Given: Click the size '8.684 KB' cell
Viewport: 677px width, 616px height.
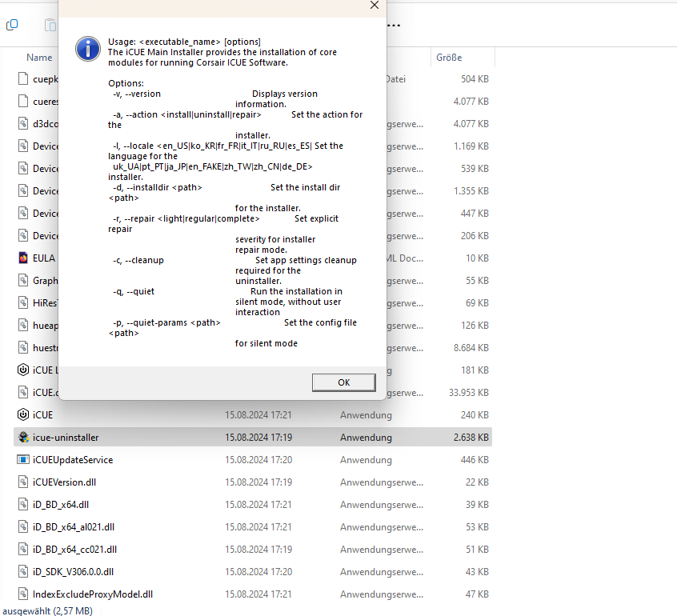Looking at the screenshot, I should pyautogui.click(x=471, y=348).
